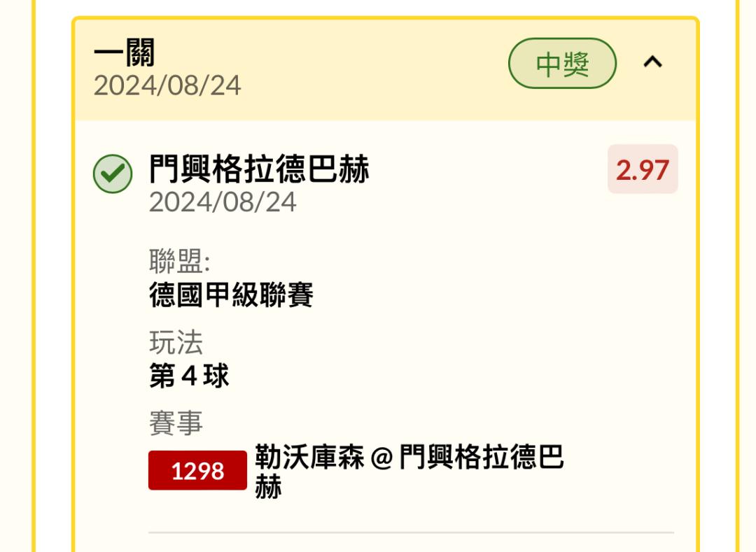Click the 赫 character on the wrapped line
Viewport: 756px width, 552px height.
[268, 486]
